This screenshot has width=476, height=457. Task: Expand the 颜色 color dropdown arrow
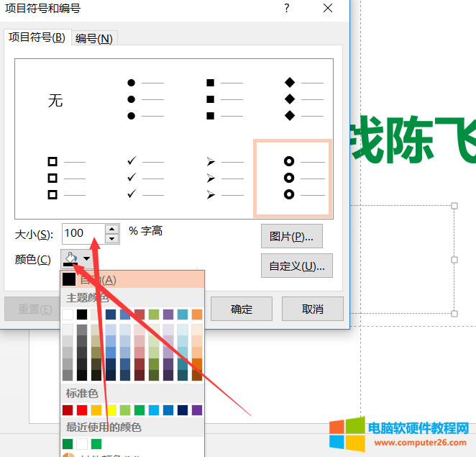(87, 259)
